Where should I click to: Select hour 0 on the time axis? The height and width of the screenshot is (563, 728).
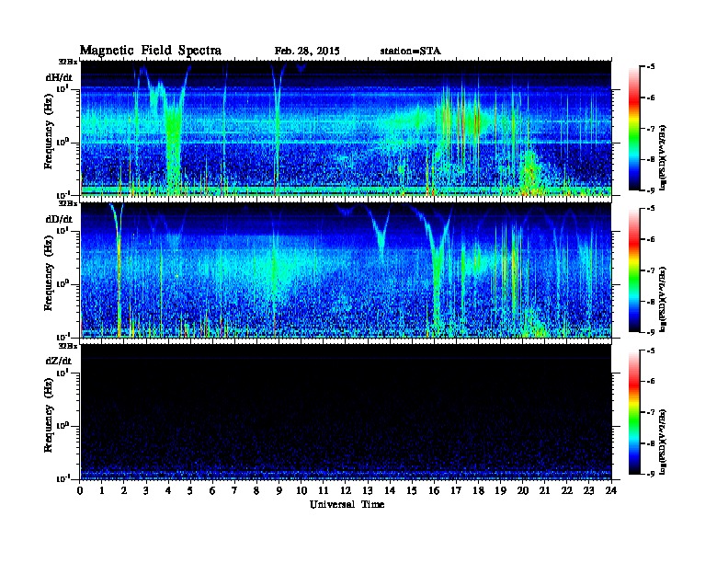tap(80, 491)
